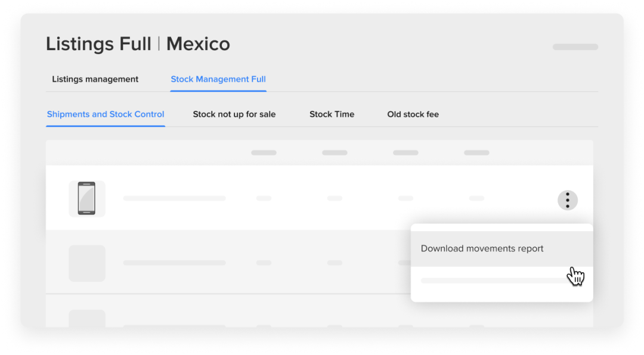Go to Stock not up for sale tab
This screenshot has height=355, width=644.
pos(234,114)
